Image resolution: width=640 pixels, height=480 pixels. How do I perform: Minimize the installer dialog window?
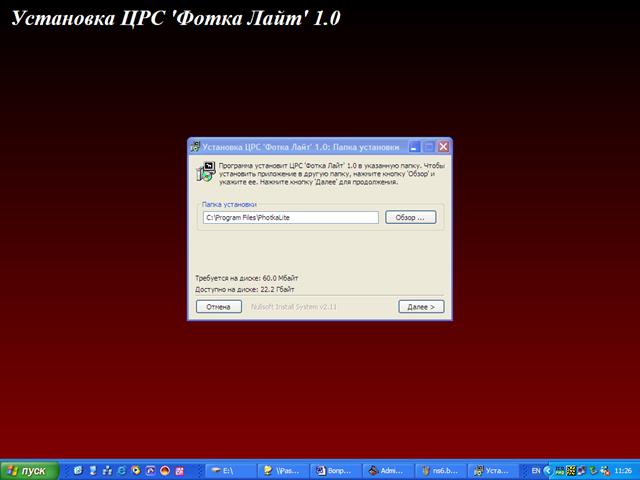pos(414,147)
